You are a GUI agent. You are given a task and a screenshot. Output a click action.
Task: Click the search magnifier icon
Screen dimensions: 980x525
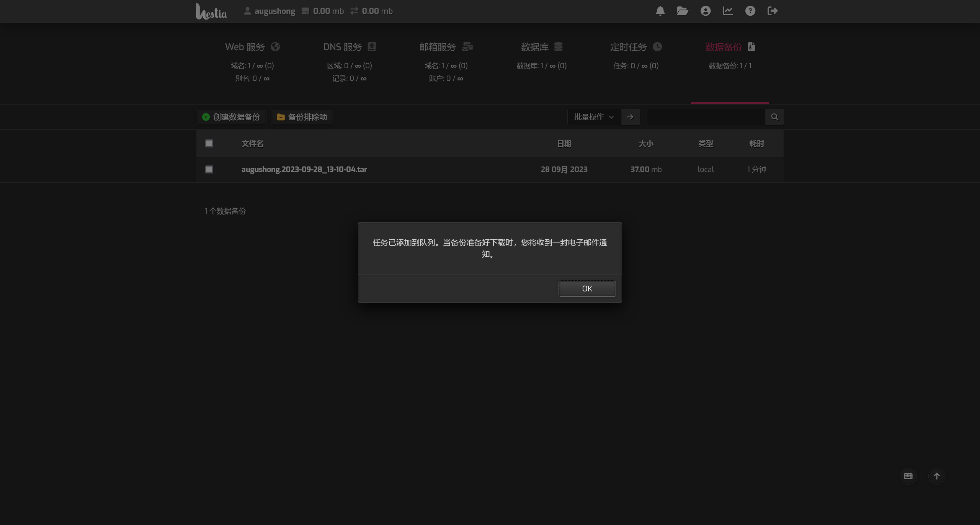[x=774, y=117]
